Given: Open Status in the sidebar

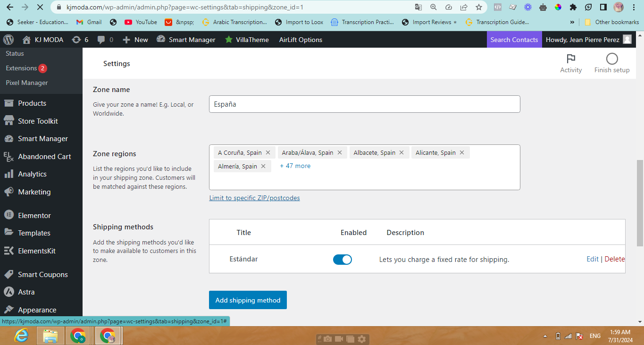Looking at the screenshot, I should pyautogui.click(x=15, y=53).
